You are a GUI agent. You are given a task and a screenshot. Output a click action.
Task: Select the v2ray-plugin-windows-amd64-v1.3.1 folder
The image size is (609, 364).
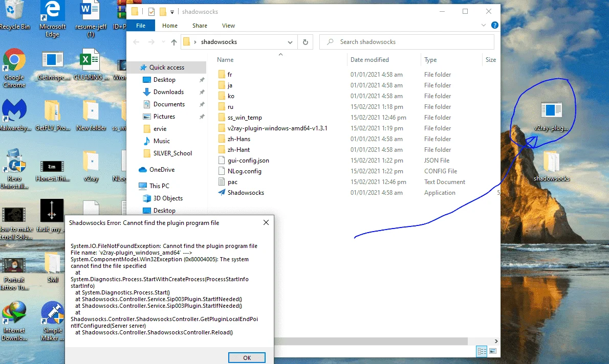277,128
